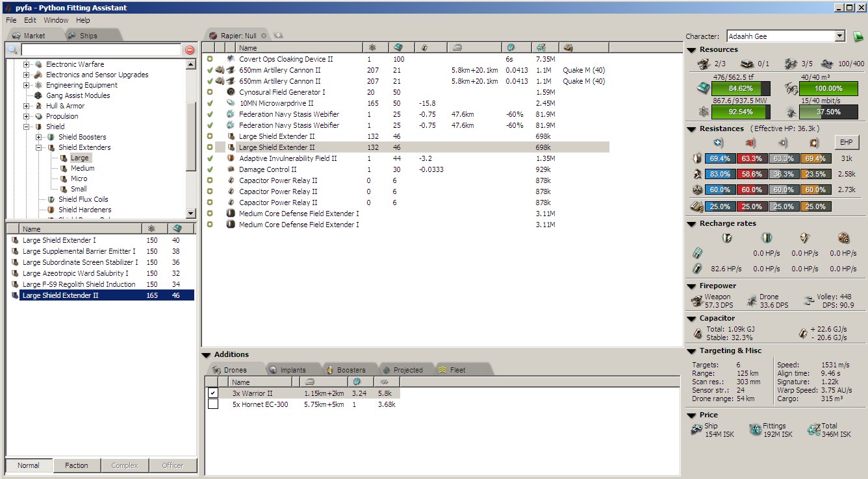
Task: Select the 10MN Microwarpdrive II module row
Action: coord(407,103)
